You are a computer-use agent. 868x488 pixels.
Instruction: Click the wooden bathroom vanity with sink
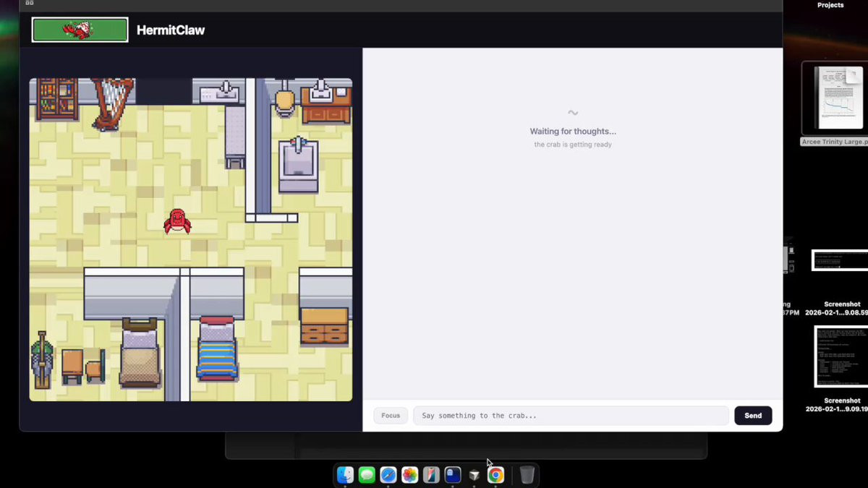326,103
